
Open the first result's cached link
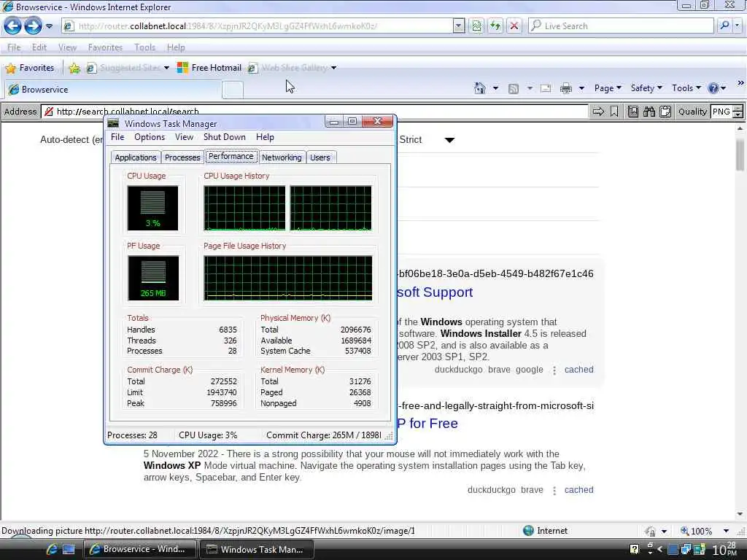point(578,370)
